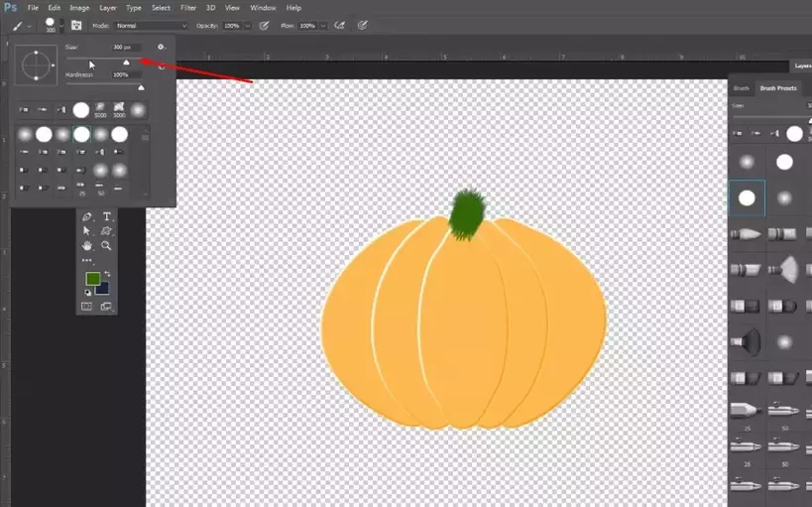
Task: Open the Layer menu
Action: click(108, 8)
